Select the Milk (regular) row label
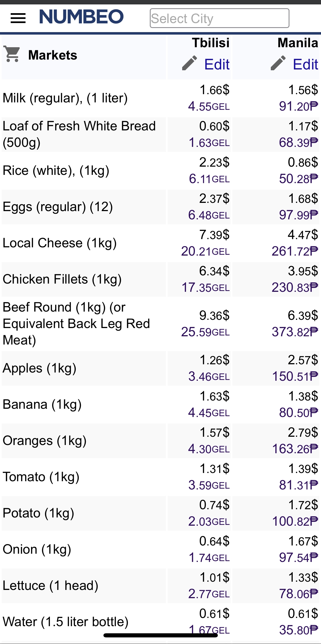 click(65, 98)
